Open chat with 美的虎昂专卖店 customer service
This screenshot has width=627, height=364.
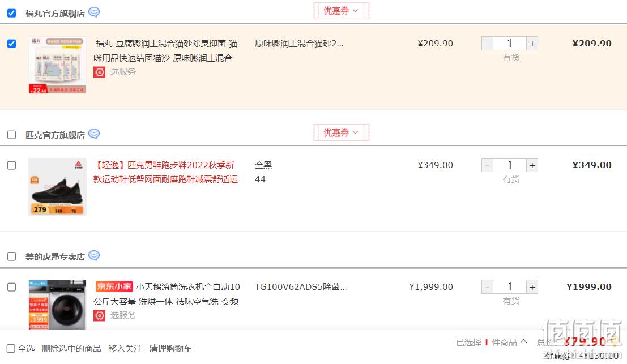[x=94, y=255]
